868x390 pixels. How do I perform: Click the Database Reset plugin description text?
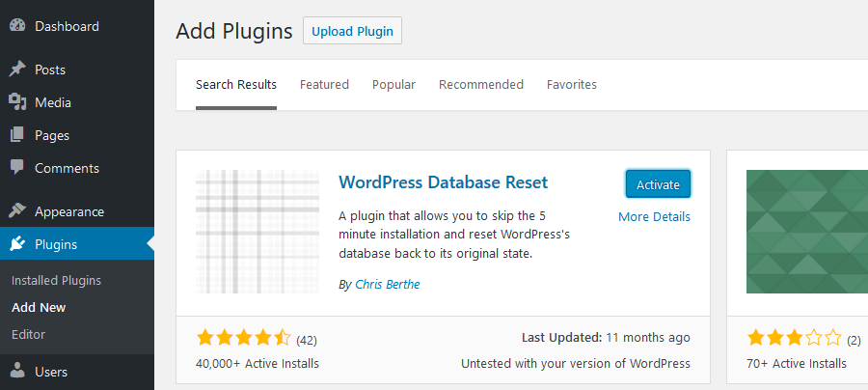click(454, 235)
